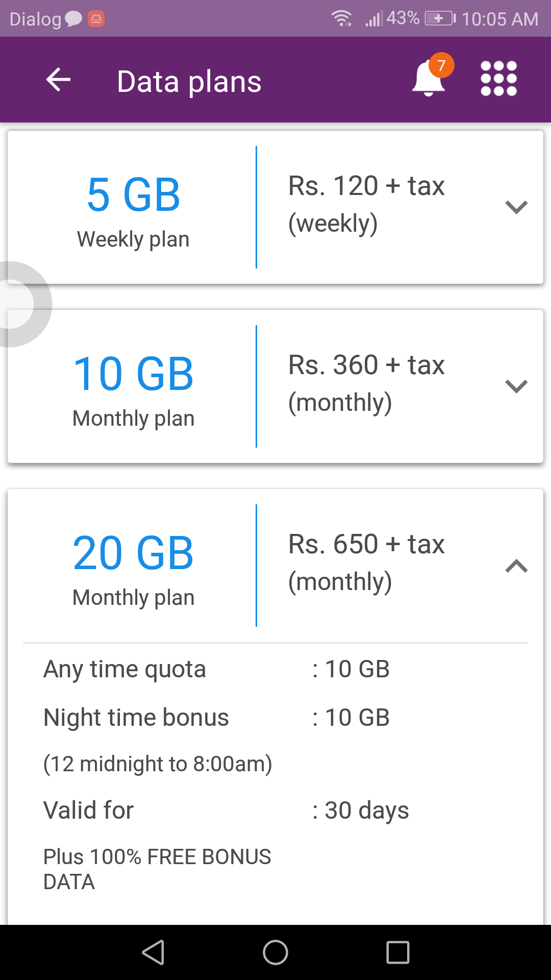551x980 pixels.
Task: Tap the Android home circle button
Action: tap(275, 952)
